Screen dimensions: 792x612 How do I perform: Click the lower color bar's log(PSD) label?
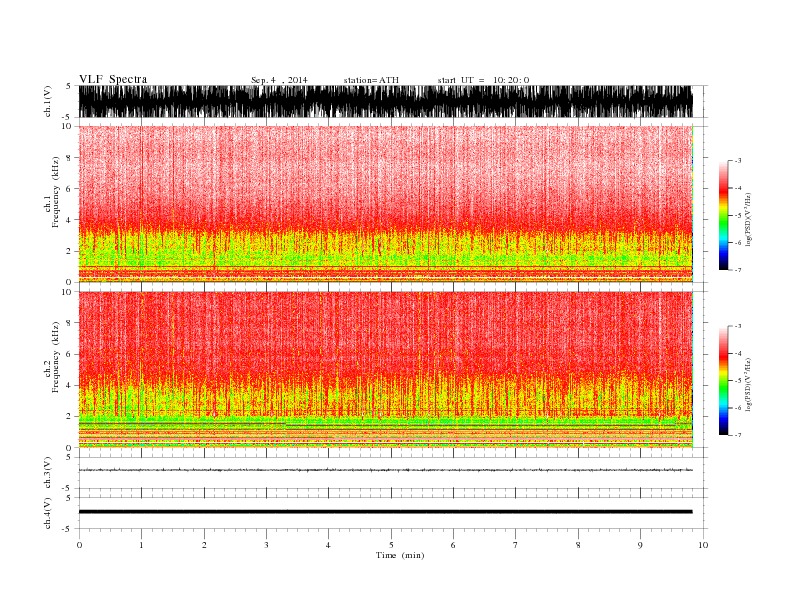pyautogui.click(x=748, y=384)
